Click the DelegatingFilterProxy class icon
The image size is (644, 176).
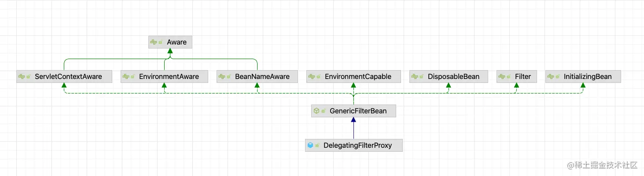point(310,145)
